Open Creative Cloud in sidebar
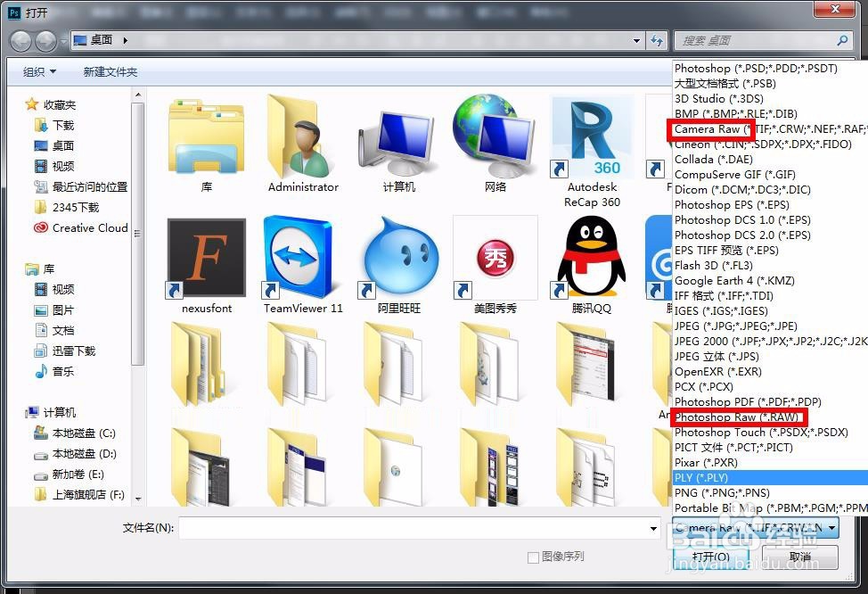Viewport: 868px width, 594px height. click(81, 227)
